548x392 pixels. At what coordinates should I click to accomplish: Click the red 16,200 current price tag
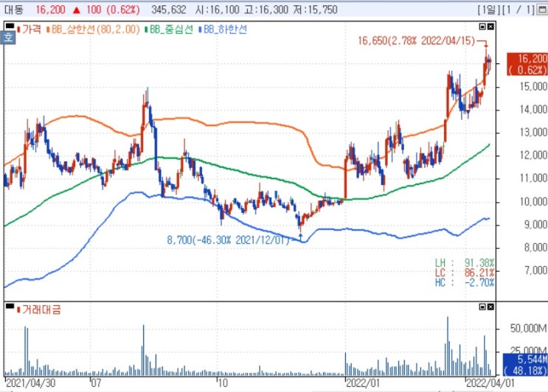point(527,64)
